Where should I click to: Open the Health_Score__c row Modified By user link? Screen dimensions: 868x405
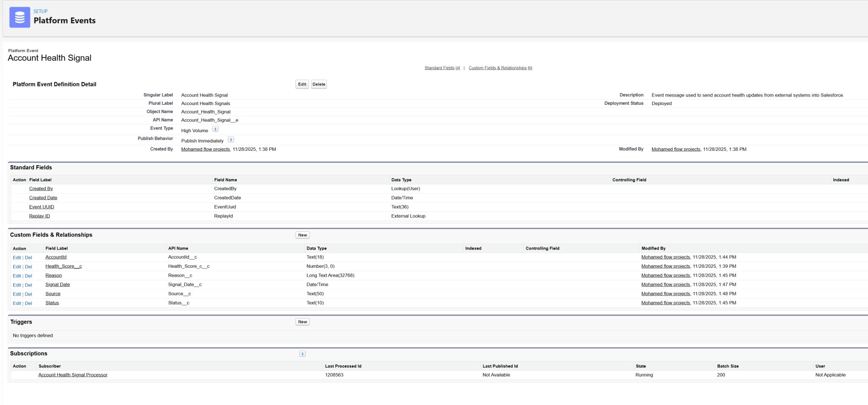tap(666, 266)
